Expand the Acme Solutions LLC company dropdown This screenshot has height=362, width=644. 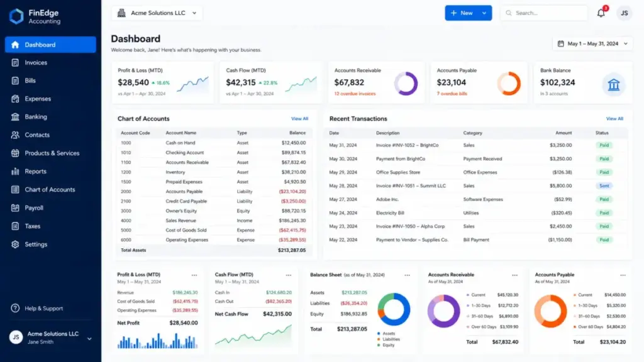[x=157, y=13]
